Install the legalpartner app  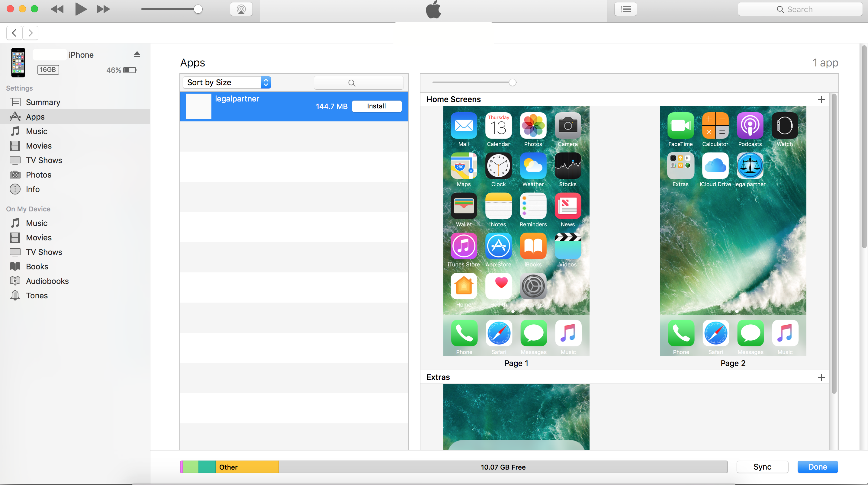[x=376, y=106]
